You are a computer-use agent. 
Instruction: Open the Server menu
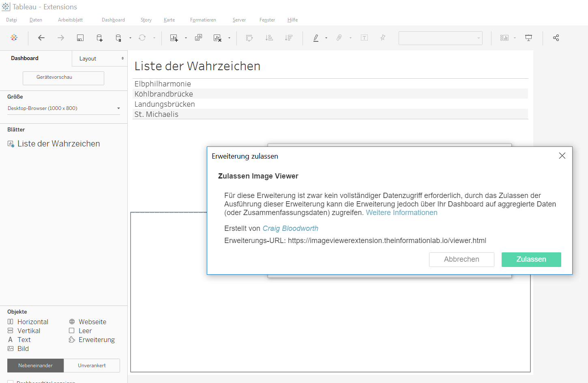(239, 20)
